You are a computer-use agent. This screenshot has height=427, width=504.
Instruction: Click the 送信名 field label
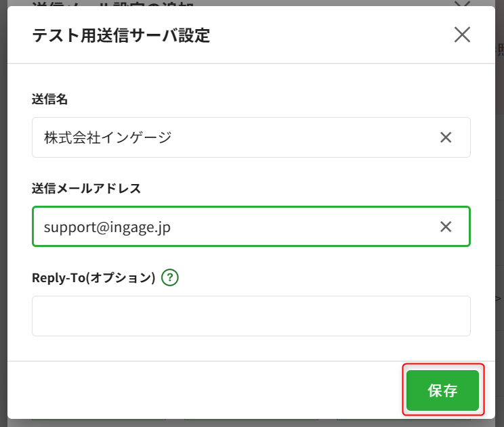pyautogui.click(x=50, y=99)
